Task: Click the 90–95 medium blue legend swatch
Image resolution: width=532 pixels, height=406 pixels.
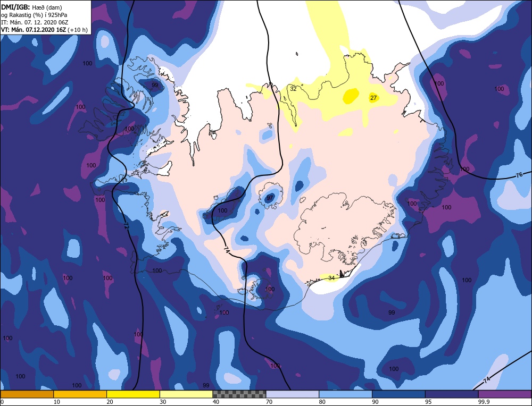Action: pos(398,394)
